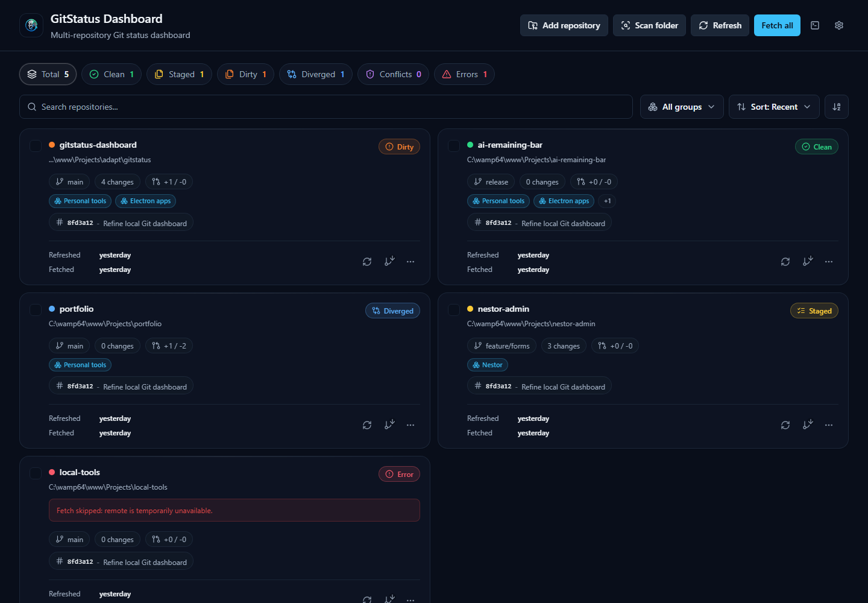Show Total 5 repositories filter

click(48, 74)
